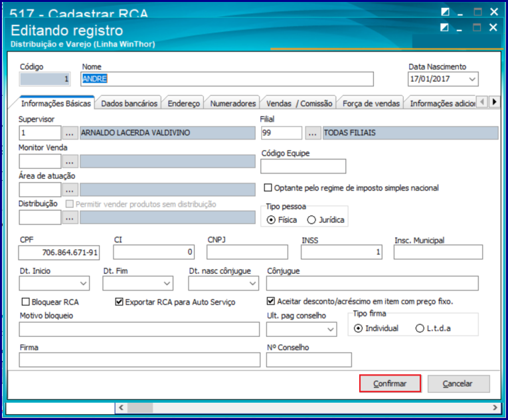Click the Código Equipe input field
The width and height of the screenshot is (508, 420).
coord(303,166)
